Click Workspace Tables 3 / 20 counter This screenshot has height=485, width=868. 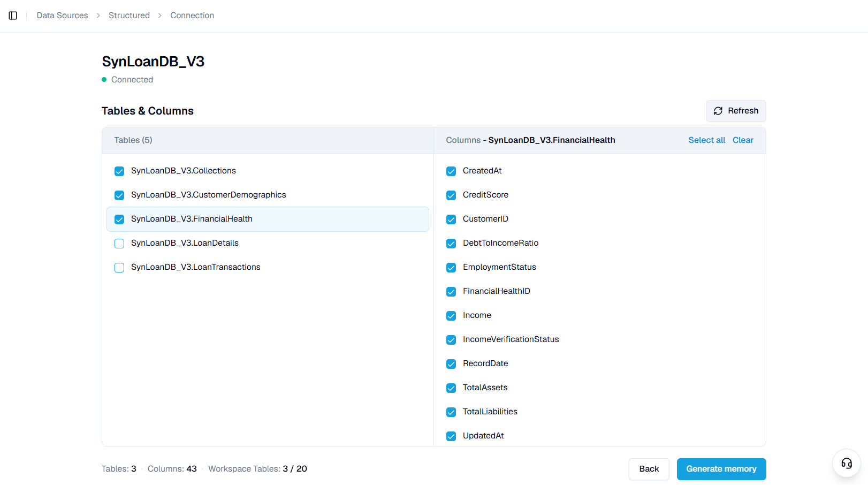coord(257,469)
